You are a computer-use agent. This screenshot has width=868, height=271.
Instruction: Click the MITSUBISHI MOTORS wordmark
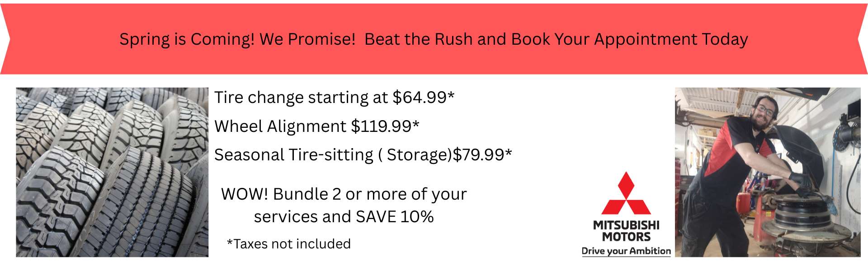[626, 231]
